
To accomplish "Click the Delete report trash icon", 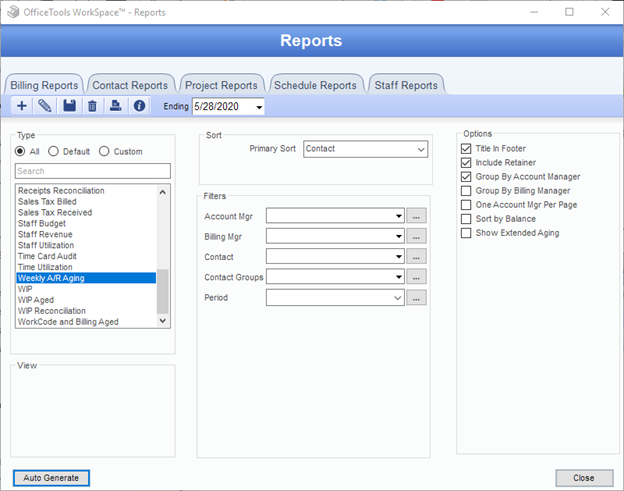I will tap(92, 106).
